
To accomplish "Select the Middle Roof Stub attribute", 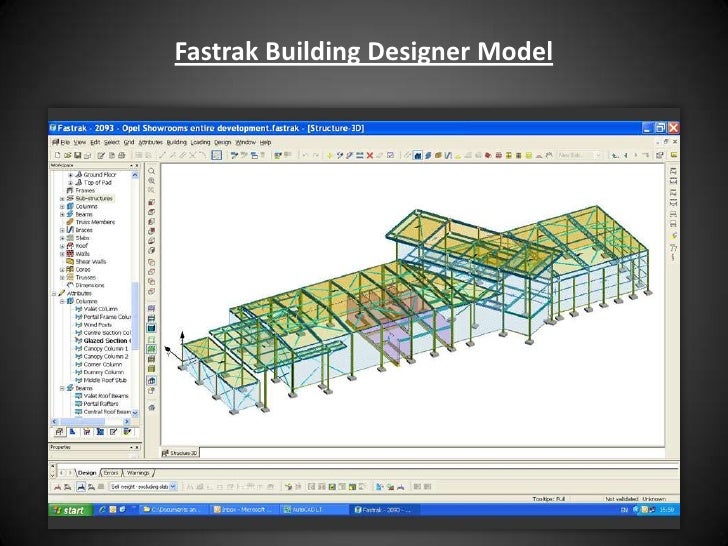I will 105,380.
